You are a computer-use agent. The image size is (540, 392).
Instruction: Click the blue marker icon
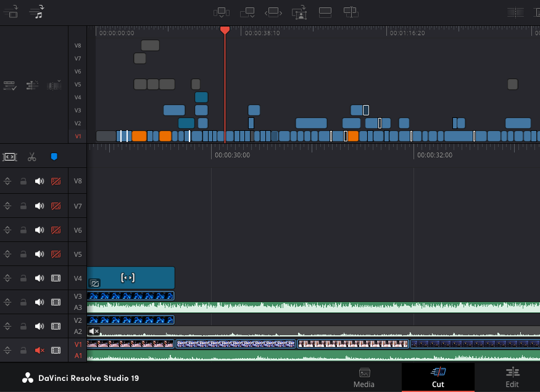tap(54, 157)
